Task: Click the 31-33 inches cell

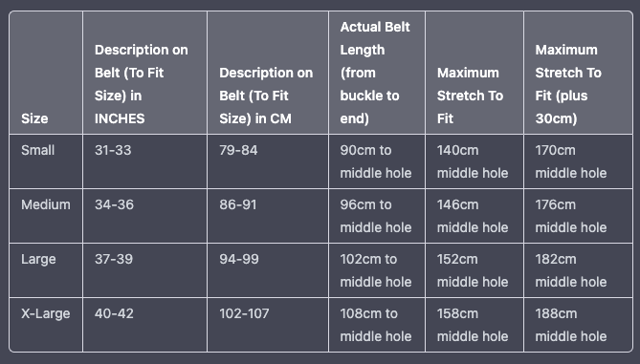Action: 144,161
